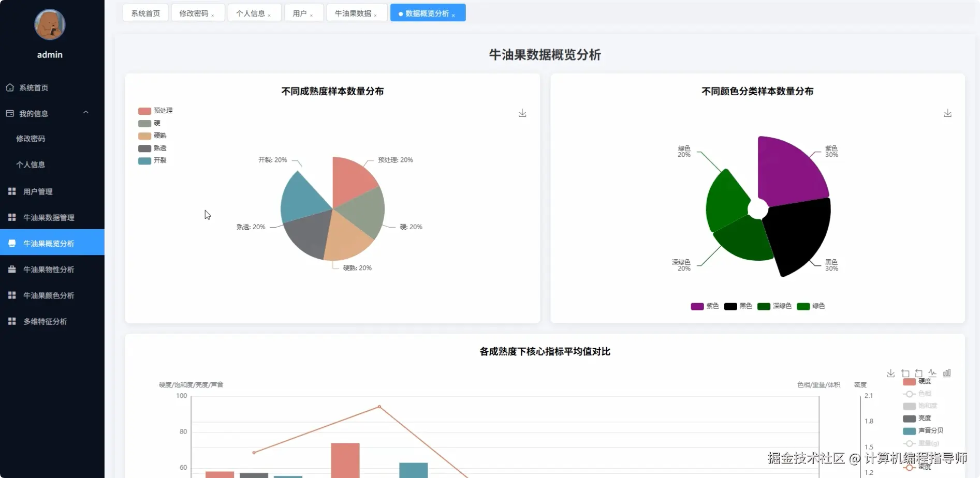Open 多维特征分析 from the sidebar
Viewport: 980px width, 478px height.
coord(52,321)
